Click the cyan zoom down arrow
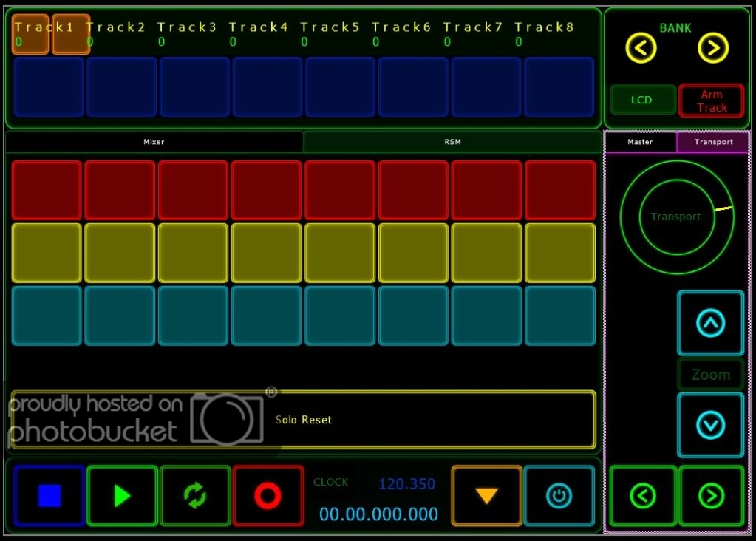The height and width of the screenshot is (541, 756). pyautogui.click(x=710, y=425)
